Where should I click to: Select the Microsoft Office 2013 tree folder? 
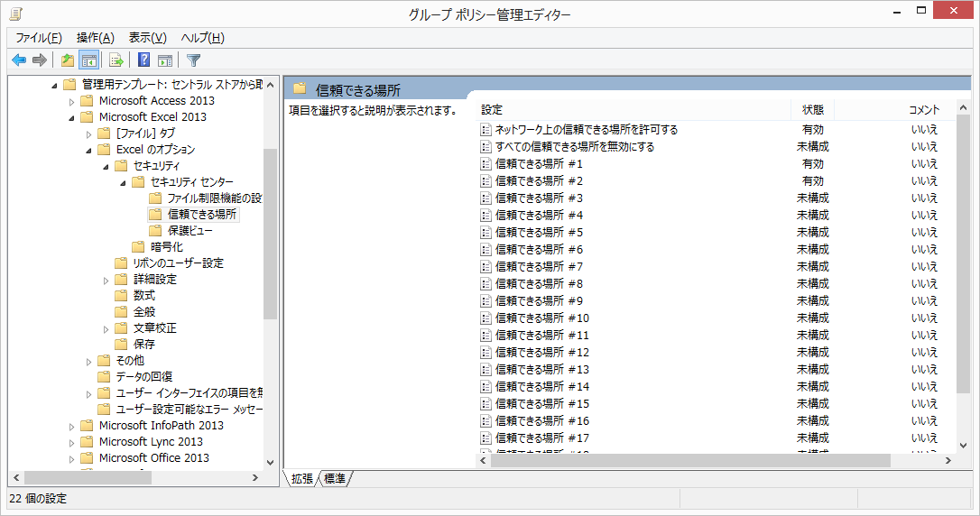pyautogui.click(x=153, y=458)
